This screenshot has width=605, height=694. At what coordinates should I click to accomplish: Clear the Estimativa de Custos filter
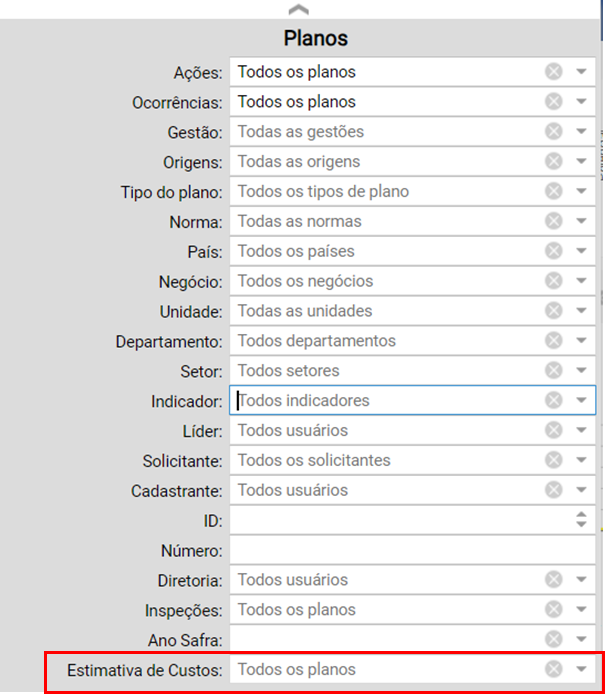point(553,669)
